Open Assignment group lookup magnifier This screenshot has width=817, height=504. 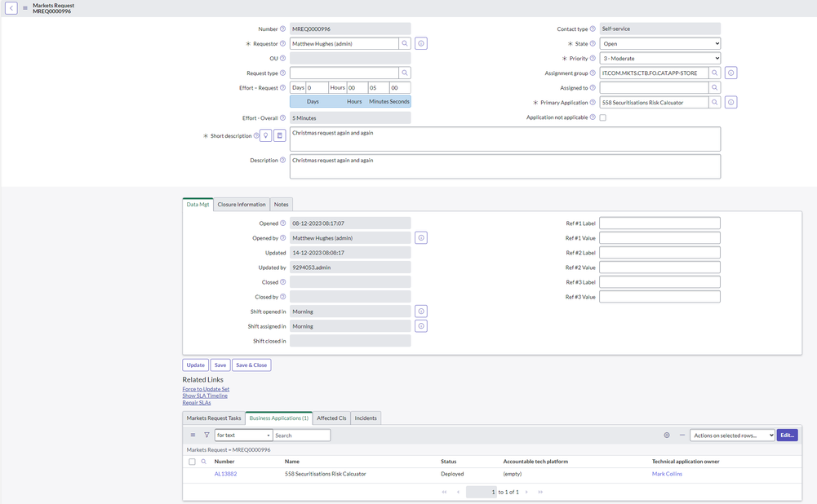pyautogui.click(x=715, y=73)
